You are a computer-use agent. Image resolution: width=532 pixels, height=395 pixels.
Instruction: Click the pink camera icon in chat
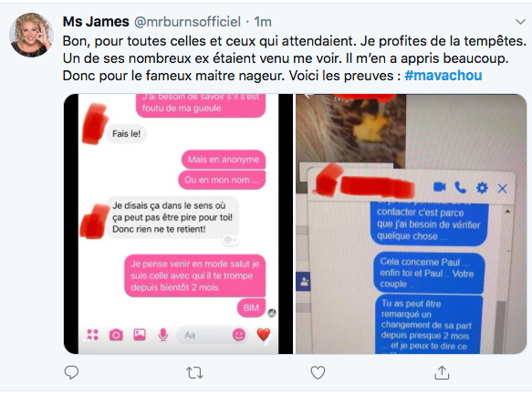pyautogui.click(x=116, y=335)
